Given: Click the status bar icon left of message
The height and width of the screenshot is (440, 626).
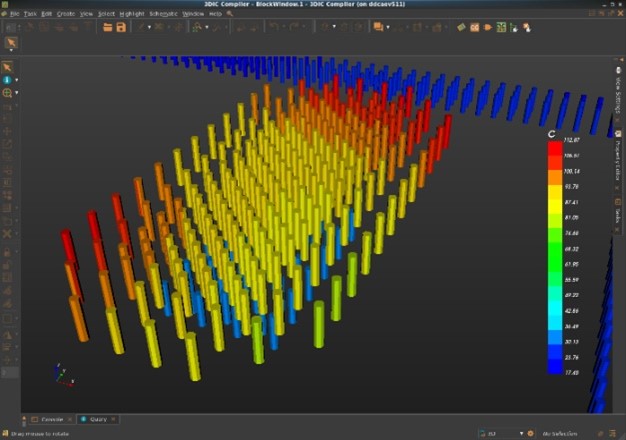Looking at the screenshot, I should coord(5,434).
